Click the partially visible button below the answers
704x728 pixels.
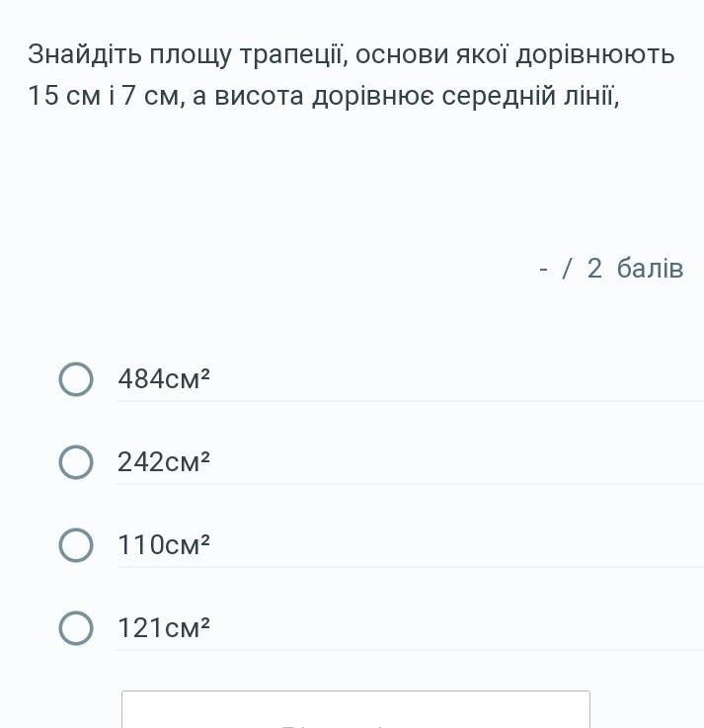point(355,709)
